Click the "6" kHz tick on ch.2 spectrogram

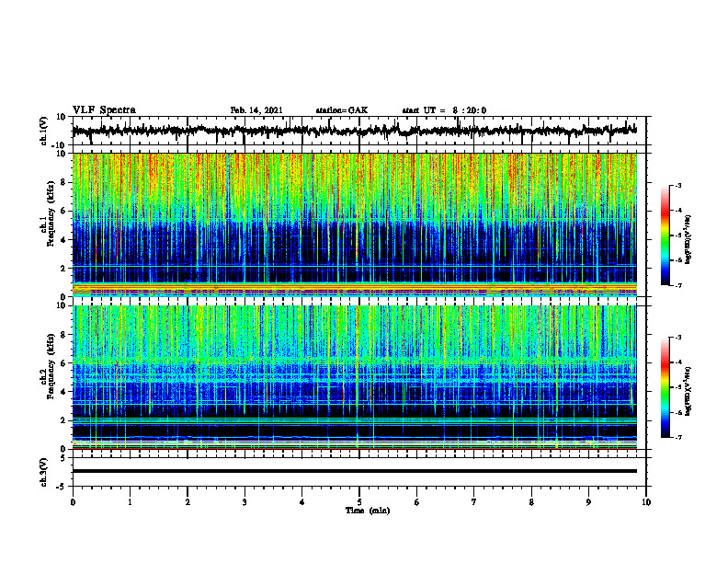tap(64, 363)
